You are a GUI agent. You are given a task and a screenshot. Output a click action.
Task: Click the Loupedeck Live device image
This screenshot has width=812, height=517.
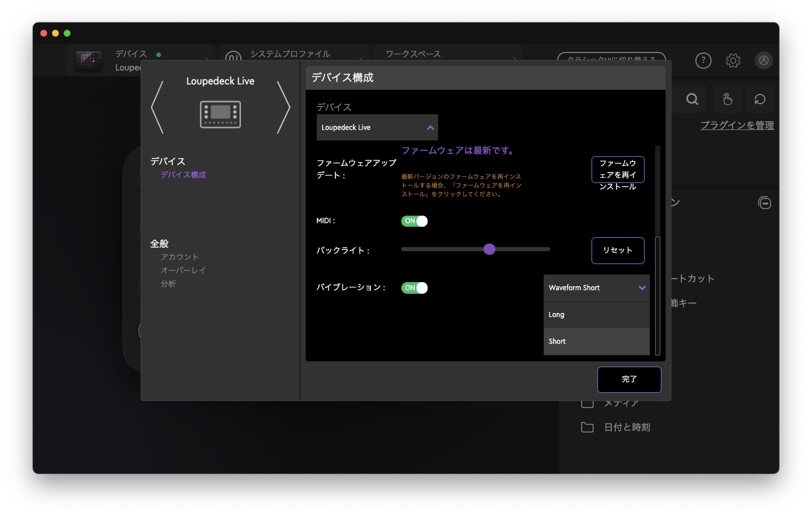tap(220, 114)
